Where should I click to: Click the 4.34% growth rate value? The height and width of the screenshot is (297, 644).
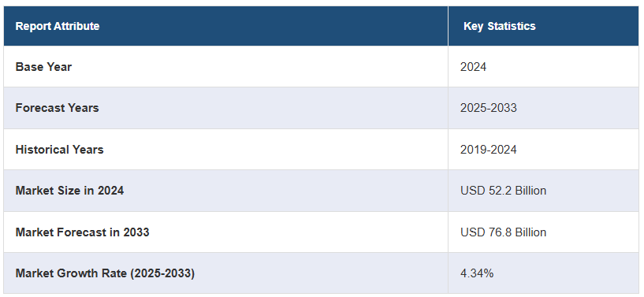pyautogui.click(x=477, y=273)
